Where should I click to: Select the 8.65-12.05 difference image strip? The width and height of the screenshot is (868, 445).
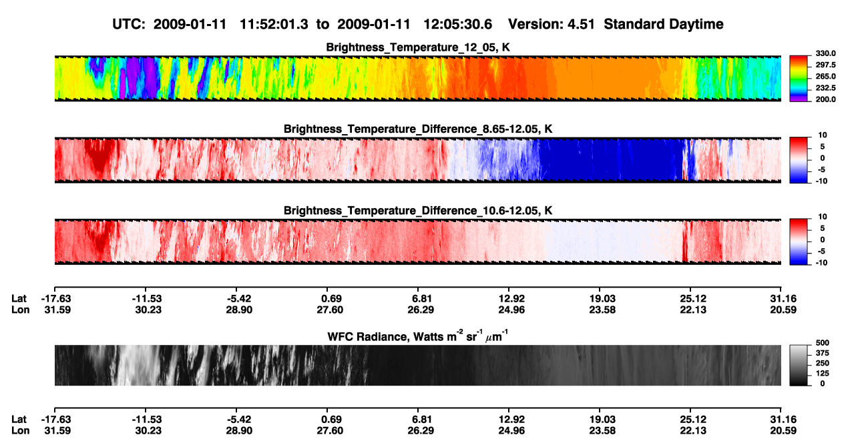coord(417,159)
